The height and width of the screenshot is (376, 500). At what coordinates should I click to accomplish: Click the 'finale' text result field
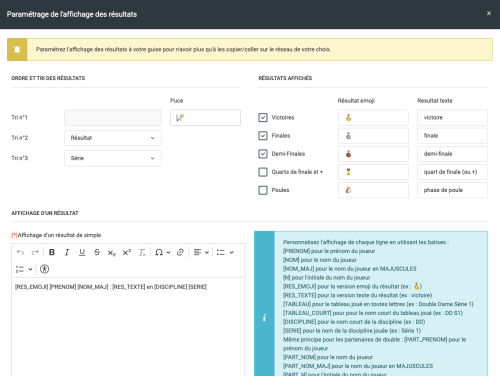452,136
